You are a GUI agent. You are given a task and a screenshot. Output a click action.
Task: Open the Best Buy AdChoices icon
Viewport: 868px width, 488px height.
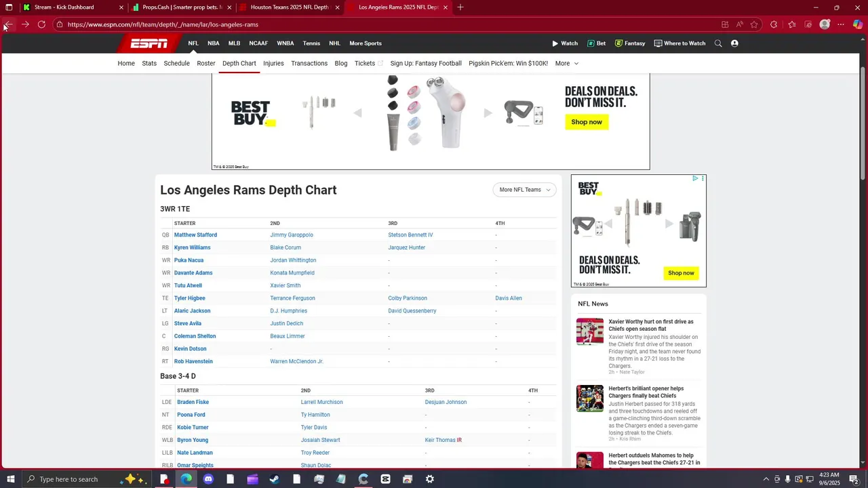tap(695, 179)
